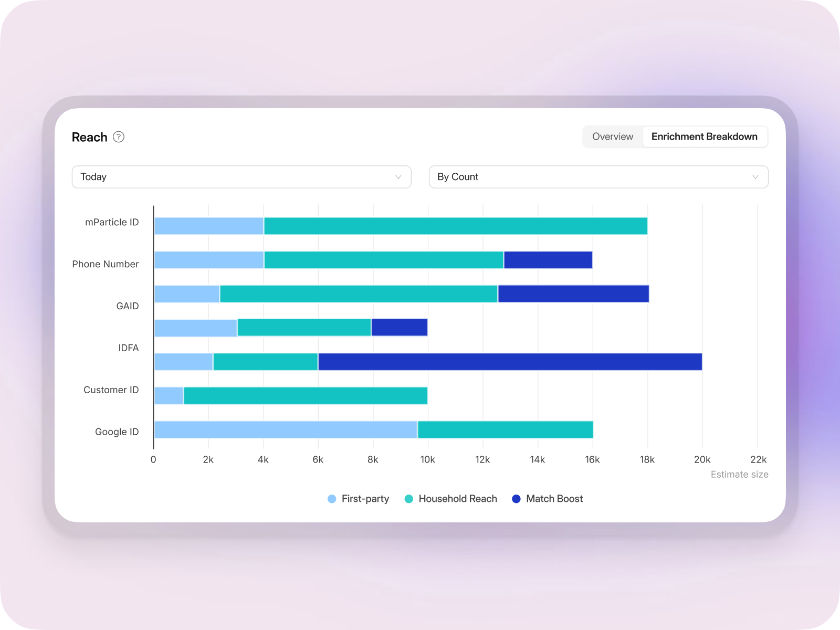Click the 20k tick label on the axis
The height and width of the screenshot is (630, 840).
click(702, 460)
